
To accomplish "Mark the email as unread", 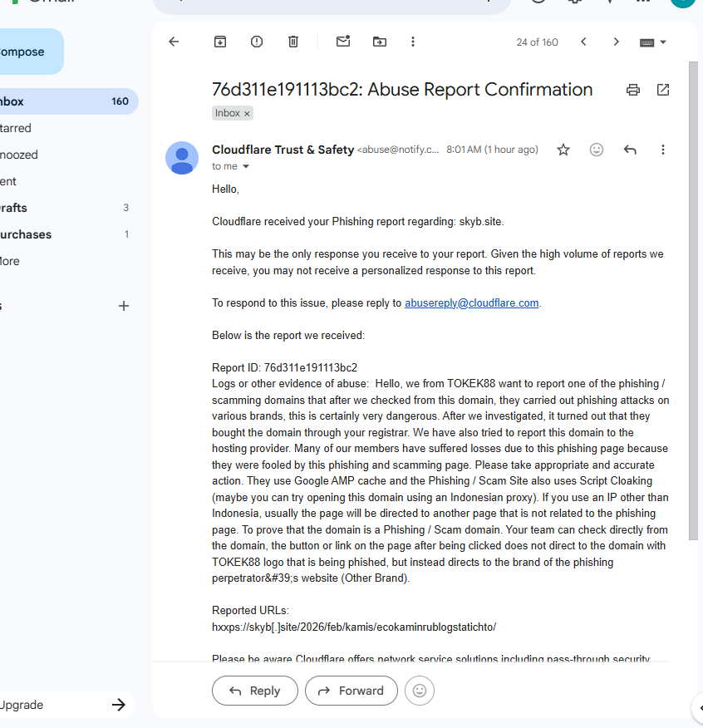I will [x=343, y=42].
